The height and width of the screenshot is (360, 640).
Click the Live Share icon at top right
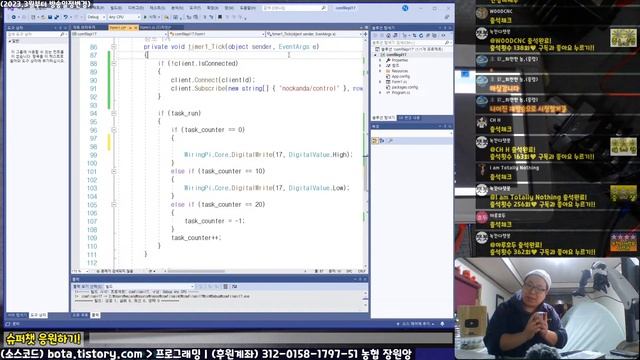click(447, 17)
